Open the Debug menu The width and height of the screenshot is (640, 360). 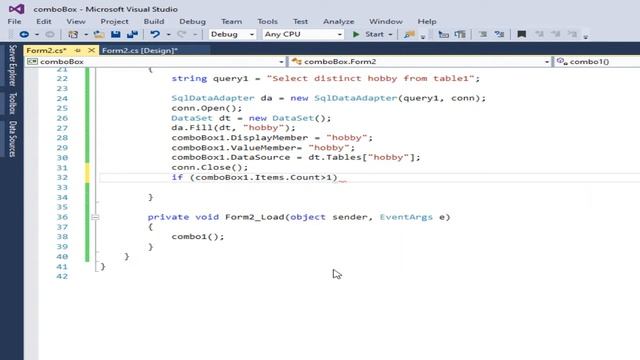(192, 21)
